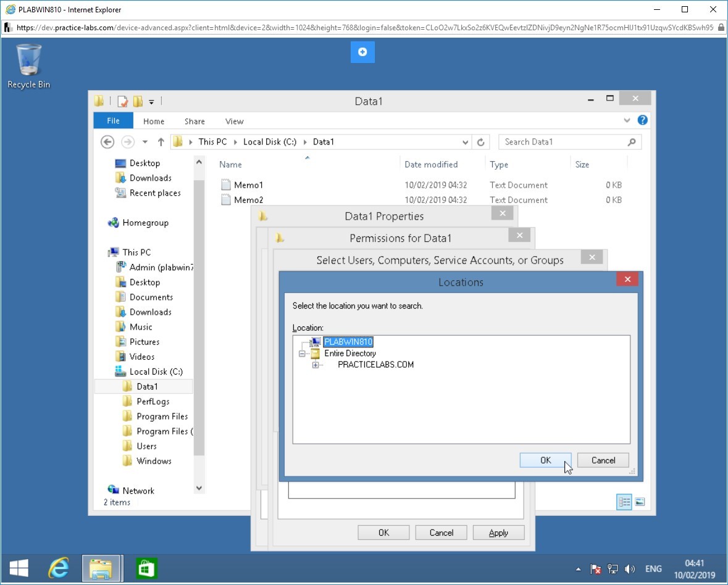728x585 pixels.
Task: Go back using the Back arrow
Action: coord(107,142)
